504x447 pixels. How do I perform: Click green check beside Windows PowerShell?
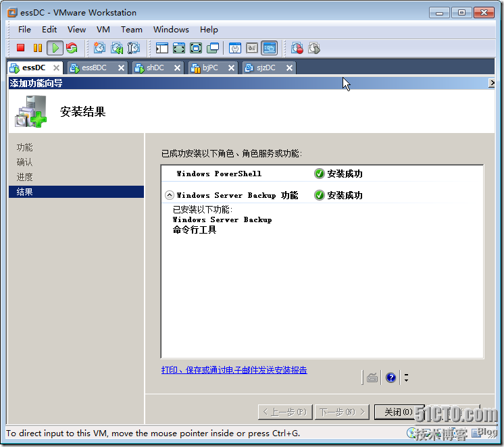coord(319,174)
